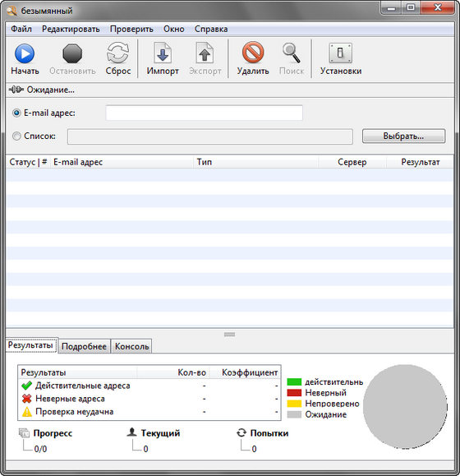Screen dimensions: 460x476
Task: Select the Список radio button
Action: tap(16, 136)
